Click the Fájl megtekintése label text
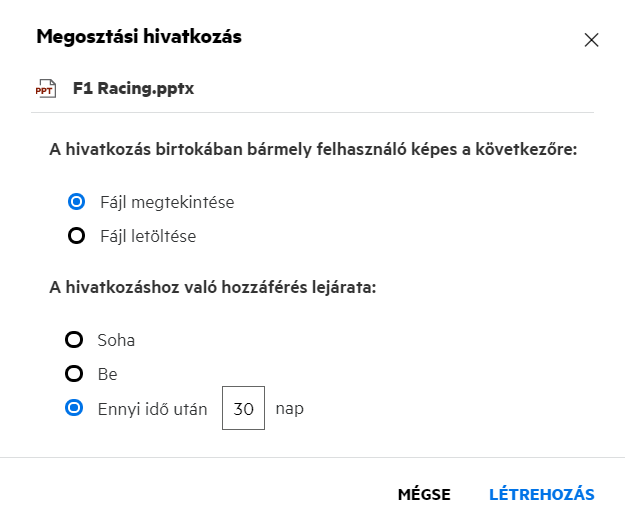Image resolution: width=625 pixels, height=529 pixels. click(x=167, y=202)
